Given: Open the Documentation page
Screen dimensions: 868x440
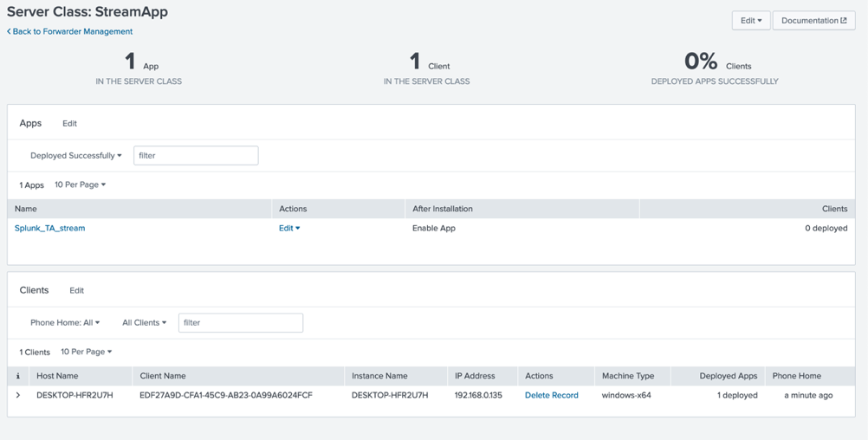Looking at the screenshot, I should click(x=813, y=20).
